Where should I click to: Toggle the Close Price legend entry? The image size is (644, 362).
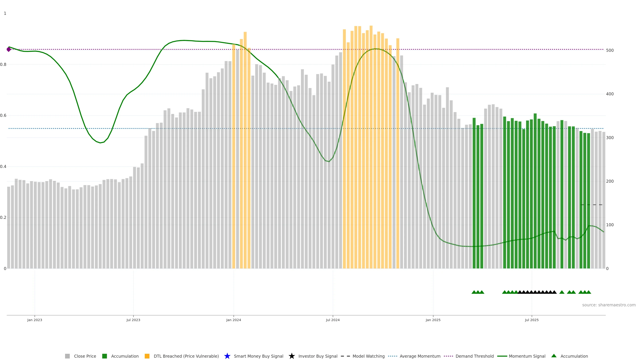pyautogui.click(x=85, y=356)
